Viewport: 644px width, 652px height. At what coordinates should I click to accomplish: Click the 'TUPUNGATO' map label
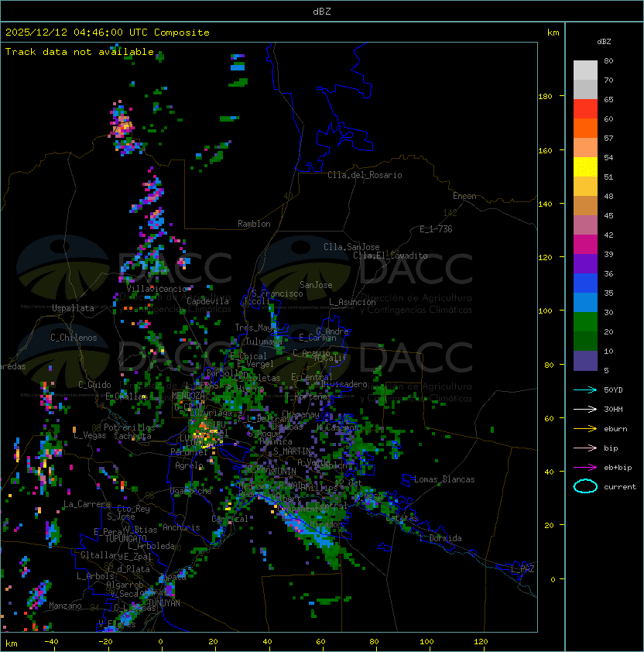(x=125, y=539)
